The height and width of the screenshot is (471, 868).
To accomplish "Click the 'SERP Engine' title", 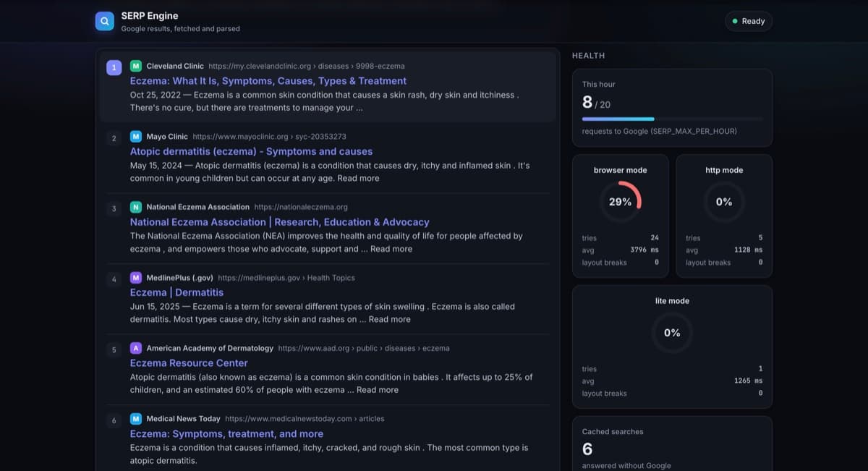I will (x=150, y=16).
